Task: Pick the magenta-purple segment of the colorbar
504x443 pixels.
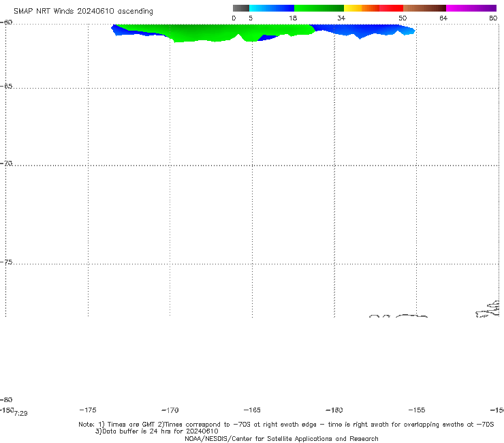Action: [x=471, y=8]
